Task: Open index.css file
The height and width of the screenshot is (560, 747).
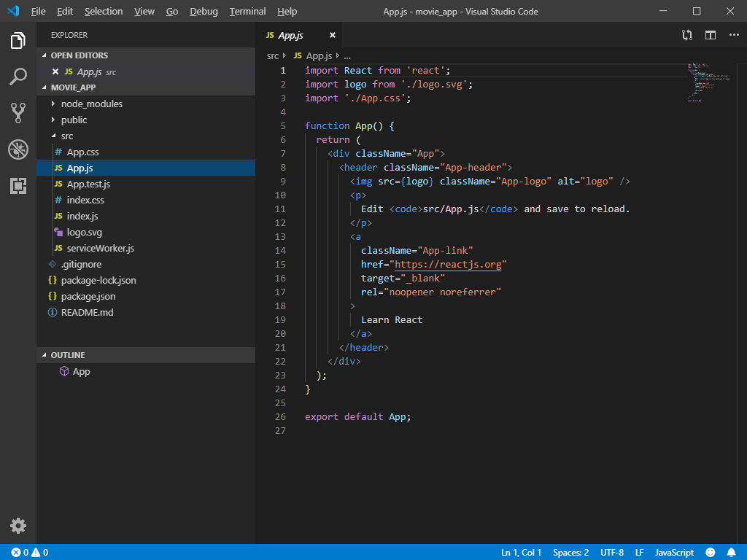Action: 146,200
